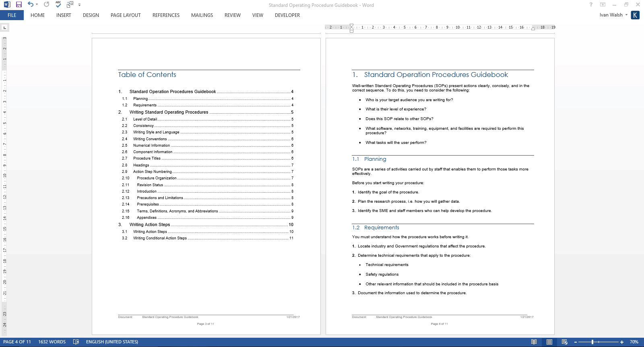This screenshot has height=347, width=644.
Task: Click 'Prerequisites' TOC entry
Action: coord(148,204)
